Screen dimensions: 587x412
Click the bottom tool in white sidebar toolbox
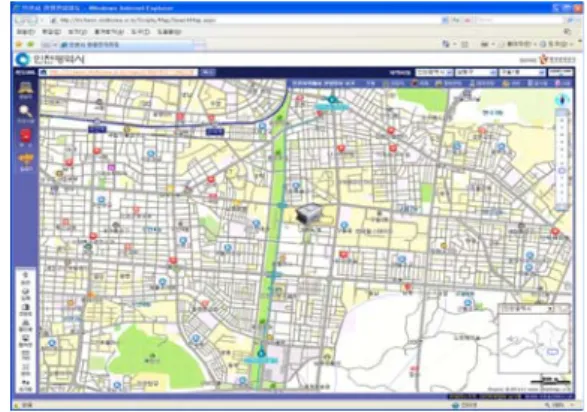pos(25,384)
